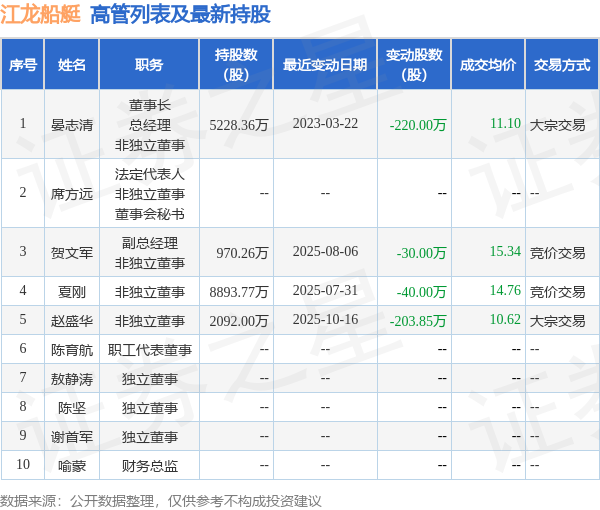Screen dimensions: 600x510
Task: Click 非独立董事 in 夏刚 row
Action: point(150,292)
